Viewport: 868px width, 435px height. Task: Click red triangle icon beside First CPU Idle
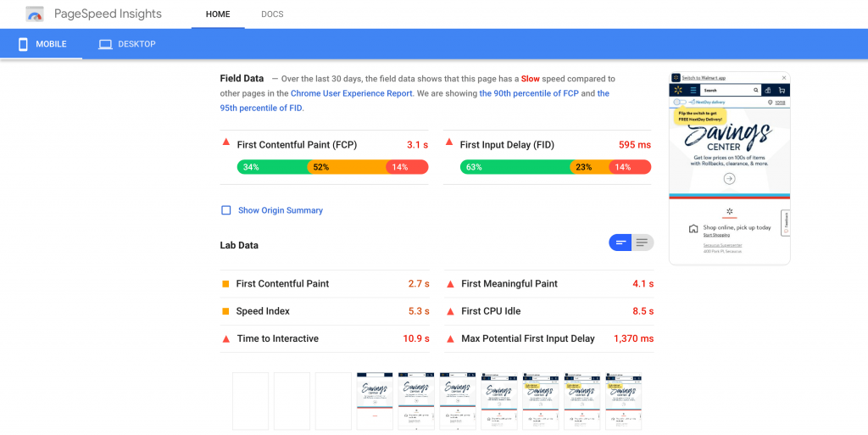click(x=450, y=311)
